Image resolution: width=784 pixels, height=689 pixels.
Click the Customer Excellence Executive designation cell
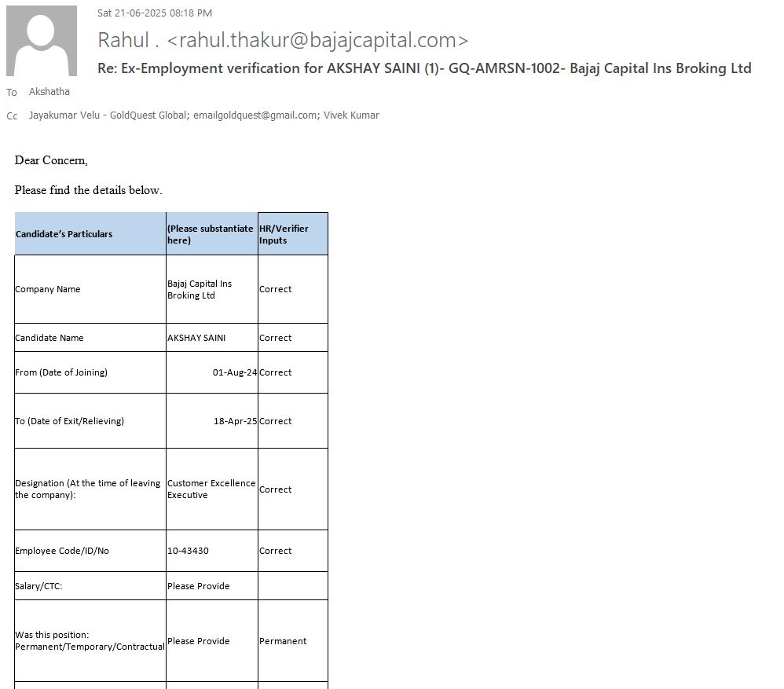tap(211, 489)
